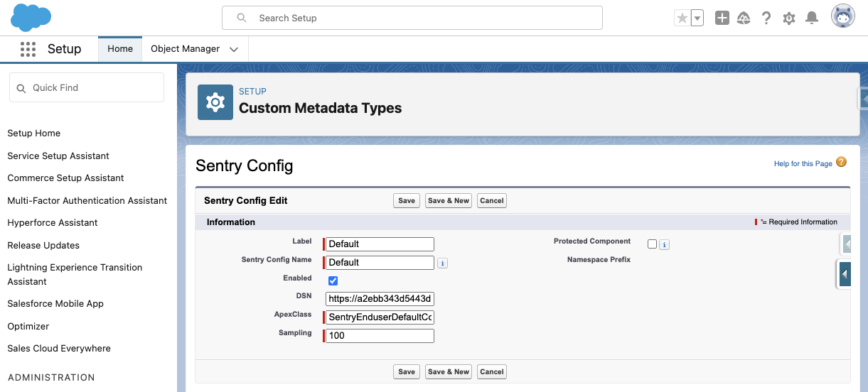Open the App Launcher dots grid
868x392 pixels.
[x=28, y=49]
